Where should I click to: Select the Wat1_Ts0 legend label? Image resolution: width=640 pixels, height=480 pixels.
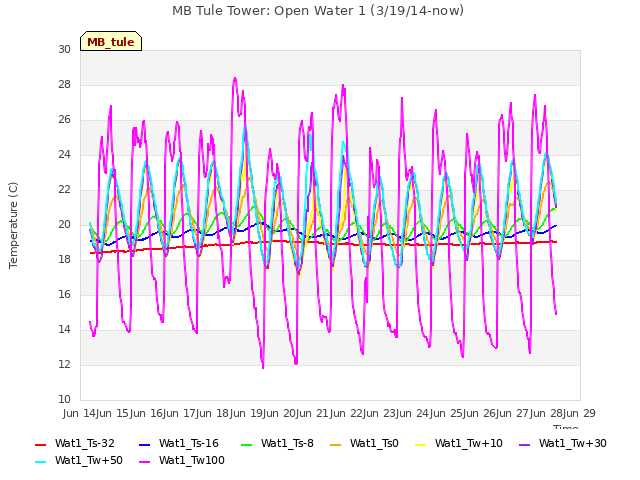[x=374, y=443]
